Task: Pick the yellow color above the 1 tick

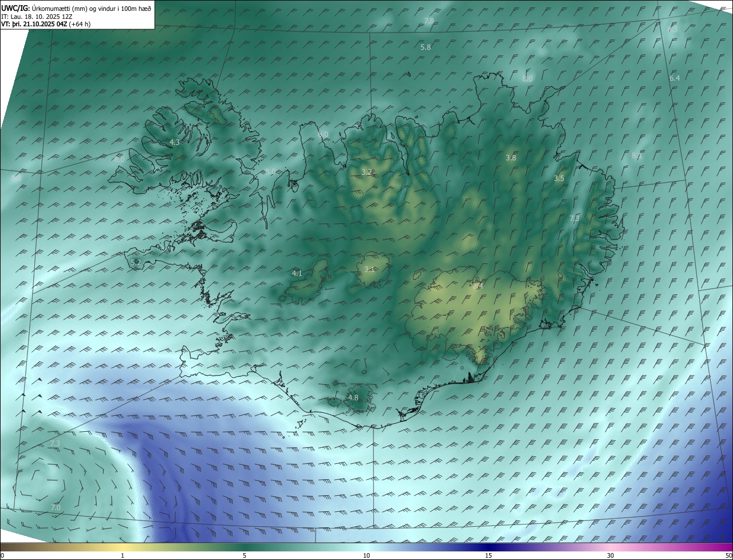Action: [123, 547]
